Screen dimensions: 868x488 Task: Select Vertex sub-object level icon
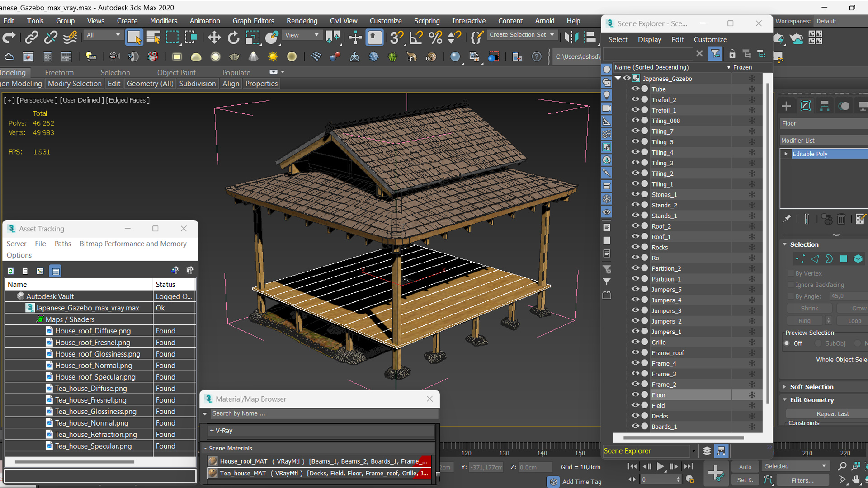click(800, 259)
